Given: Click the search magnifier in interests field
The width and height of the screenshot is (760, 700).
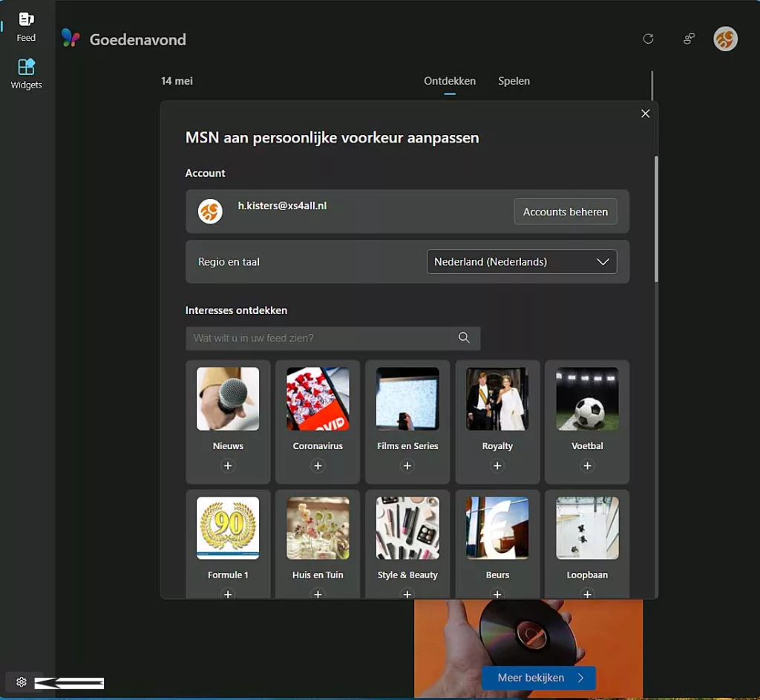Looking at the screenshot, I should point(464,338).
